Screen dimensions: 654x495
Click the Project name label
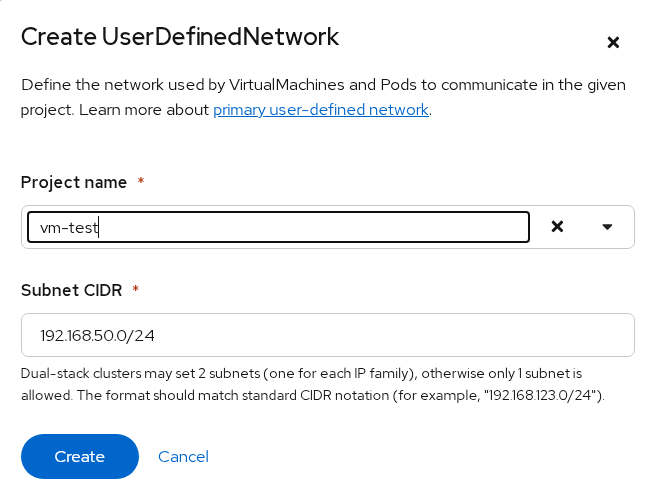click(x=73, y=182)
